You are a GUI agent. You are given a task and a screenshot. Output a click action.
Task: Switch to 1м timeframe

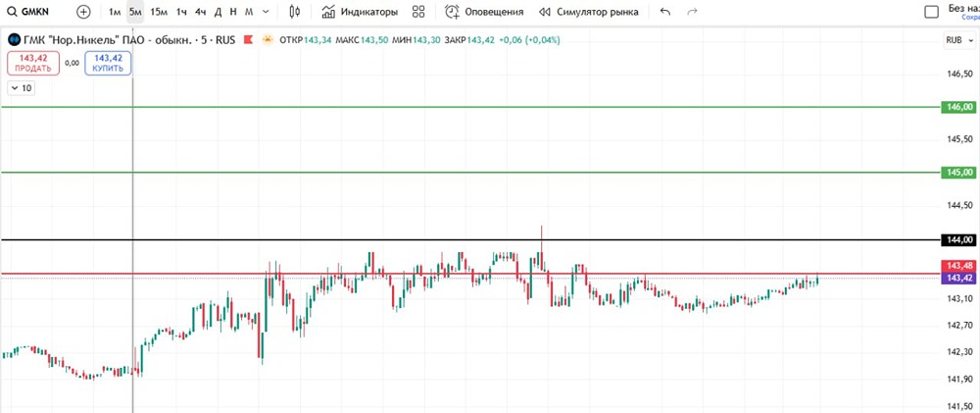115,11
